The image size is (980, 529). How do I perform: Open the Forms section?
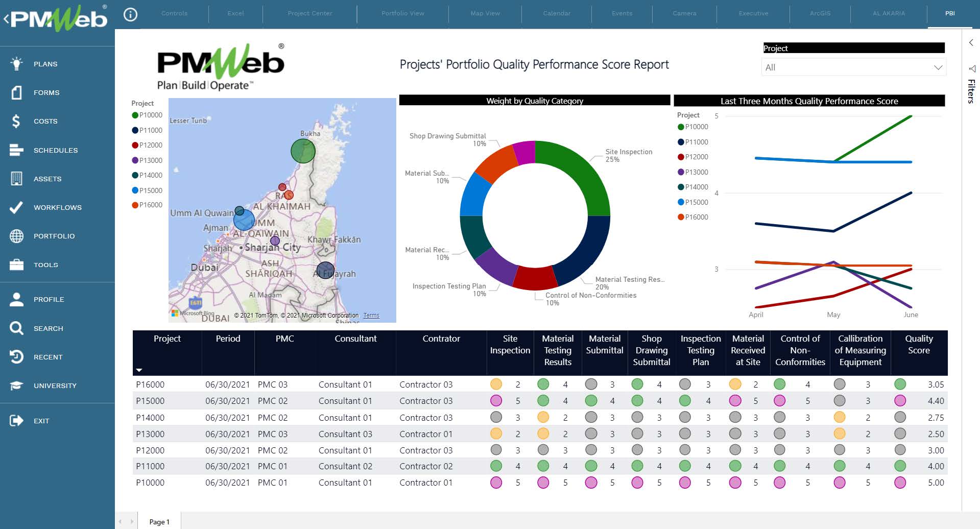click(16, 92)
